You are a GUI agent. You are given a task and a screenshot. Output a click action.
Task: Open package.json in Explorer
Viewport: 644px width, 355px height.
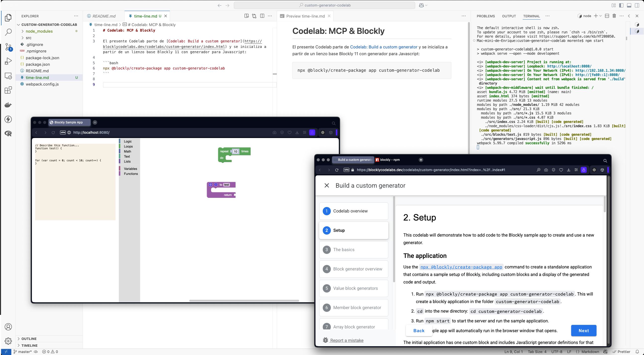click(38, 64)
